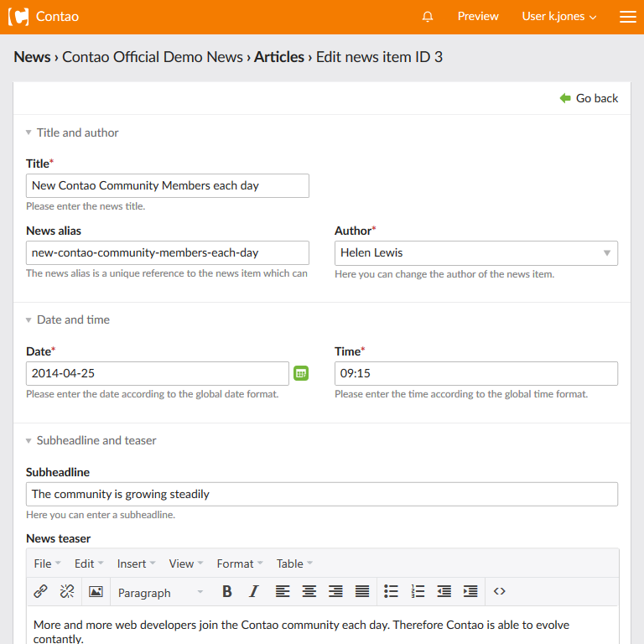This screenshot has height=644, width=644.
Task: Open the source code view icon
Action: tap(500, 591)
